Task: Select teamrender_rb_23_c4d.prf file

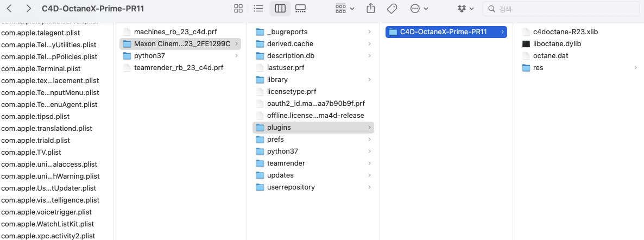Action: [180, 67]
